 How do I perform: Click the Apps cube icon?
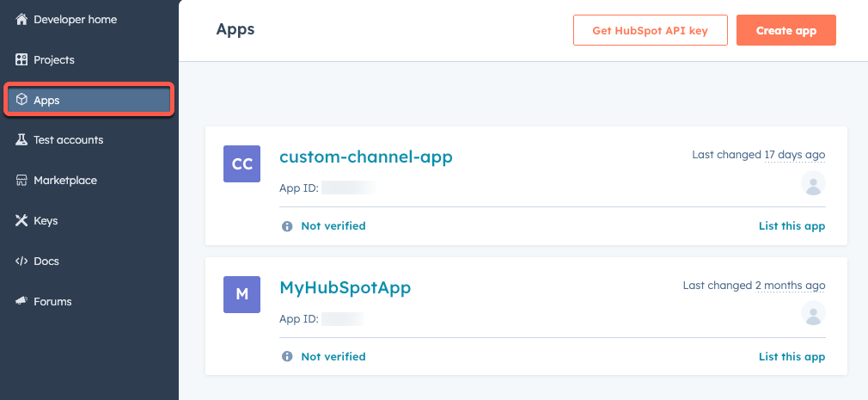pos(21,100)
